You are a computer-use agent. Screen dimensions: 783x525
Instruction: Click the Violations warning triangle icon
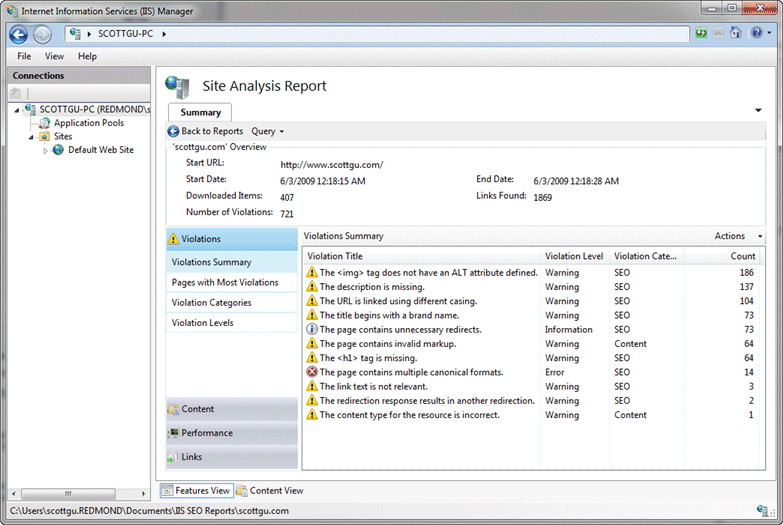coord(173,239)
